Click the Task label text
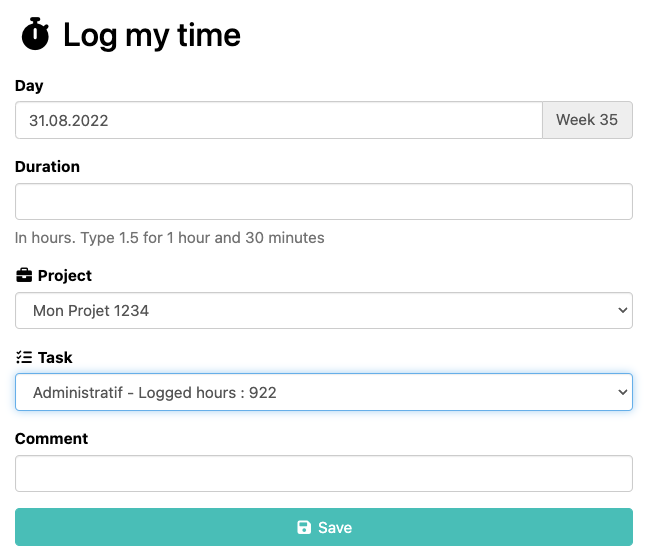 55,357
